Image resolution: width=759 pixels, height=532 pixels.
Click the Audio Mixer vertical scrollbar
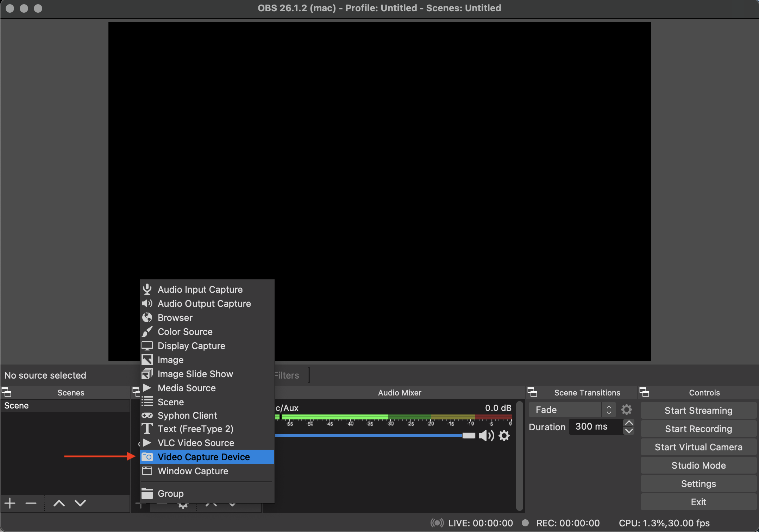(x=519, y=455)
